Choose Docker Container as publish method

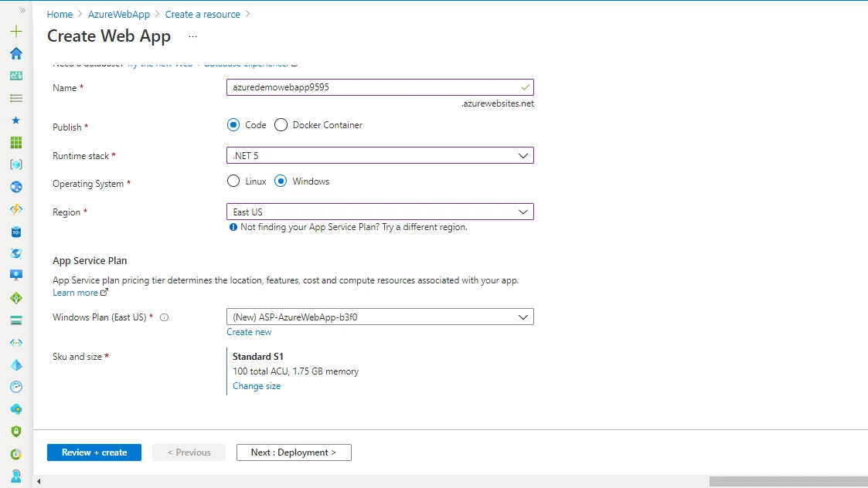click(281, 124)
